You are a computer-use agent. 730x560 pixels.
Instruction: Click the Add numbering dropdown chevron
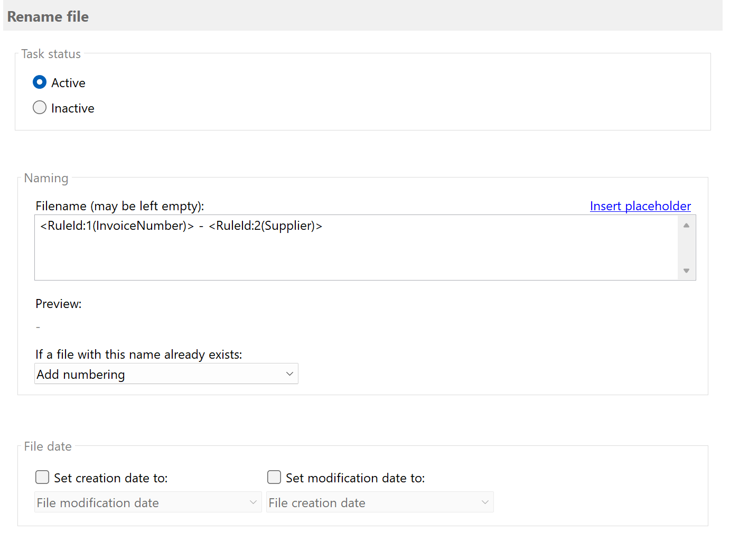(x=289, y=374)
